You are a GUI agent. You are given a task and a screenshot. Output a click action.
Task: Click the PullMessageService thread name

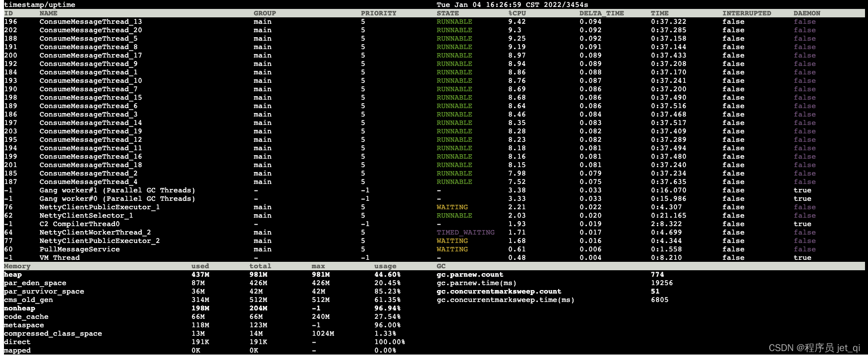click(79, 249)
